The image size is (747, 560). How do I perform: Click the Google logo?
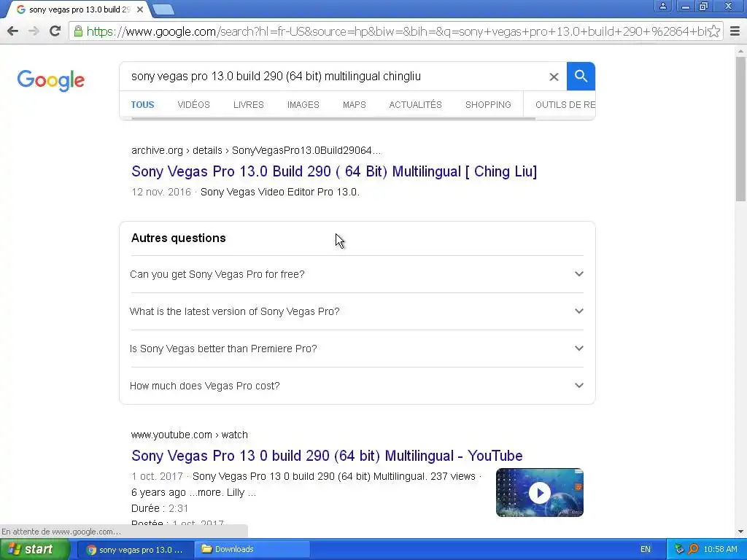coord(51,80)
